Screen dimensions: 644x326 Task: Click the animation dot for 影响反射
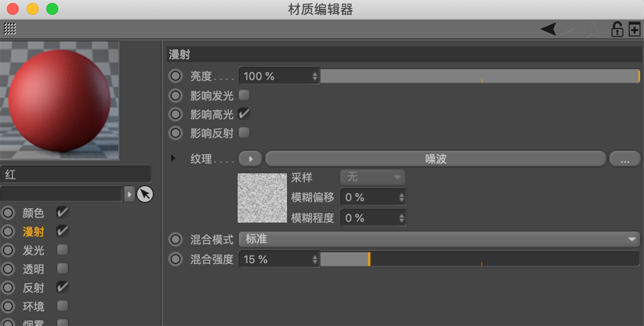(175, 133)
